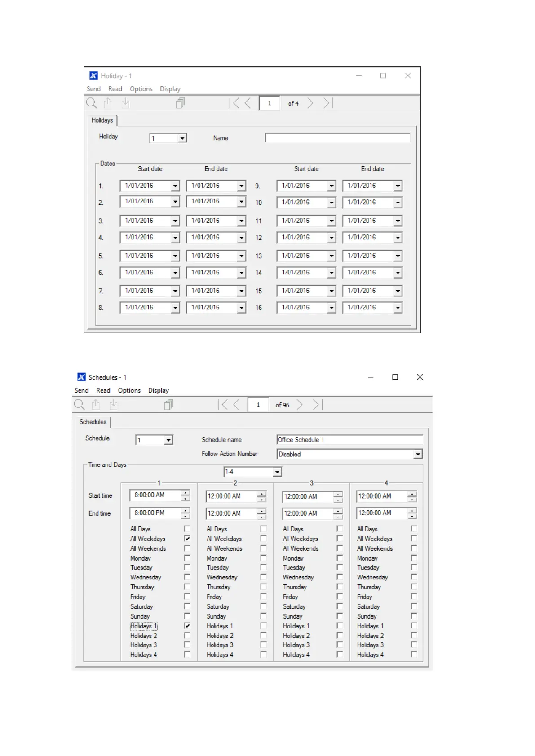Open the Follow Action Number dropdown

pos(418,454)
